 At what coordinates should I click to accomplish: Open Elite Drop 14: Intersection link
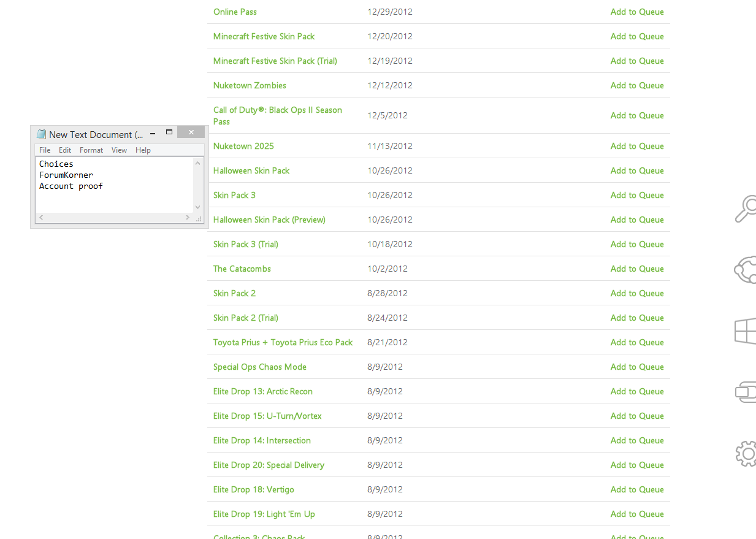pyautogui.click(x=262, y=440)
